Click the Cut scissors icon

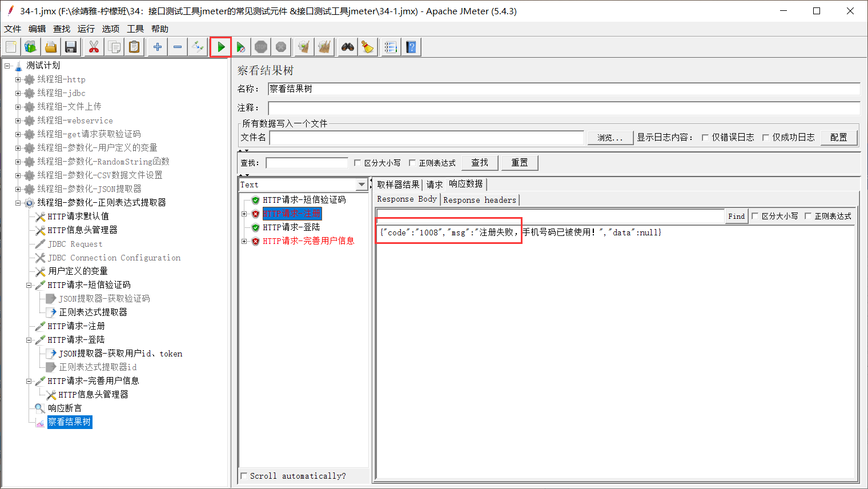[x=94, y=47]
